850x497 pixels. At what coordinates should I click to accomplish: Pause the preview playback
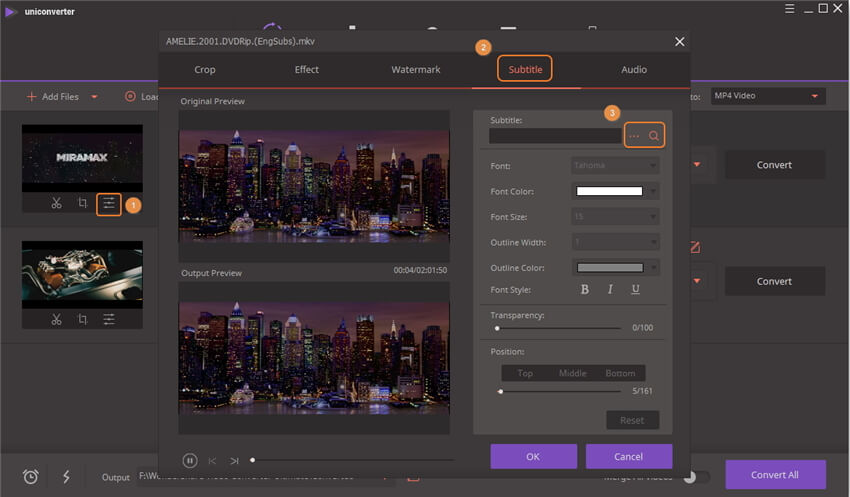tap(190, 461)
